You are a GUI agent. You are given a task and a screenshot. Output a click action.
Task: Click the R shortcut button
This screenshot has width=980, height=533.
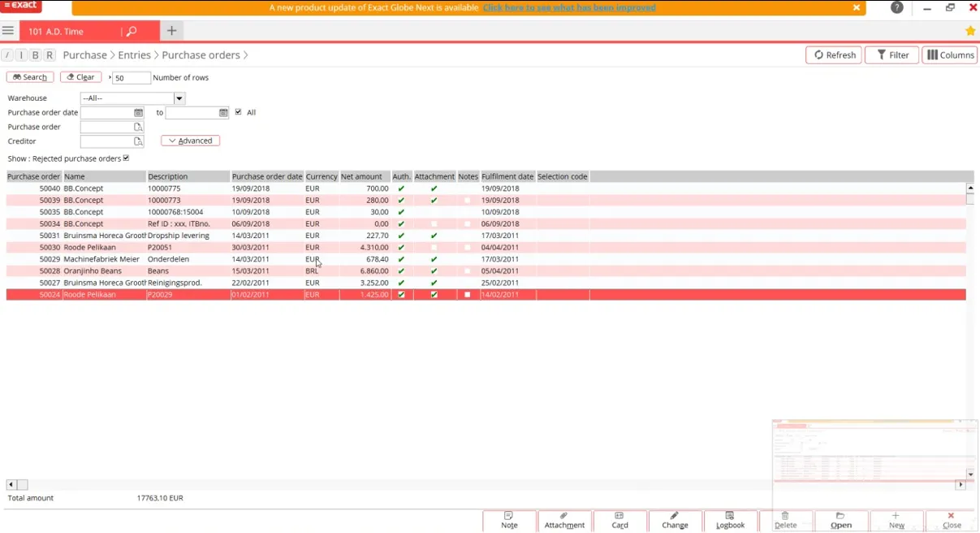[50, 55]
